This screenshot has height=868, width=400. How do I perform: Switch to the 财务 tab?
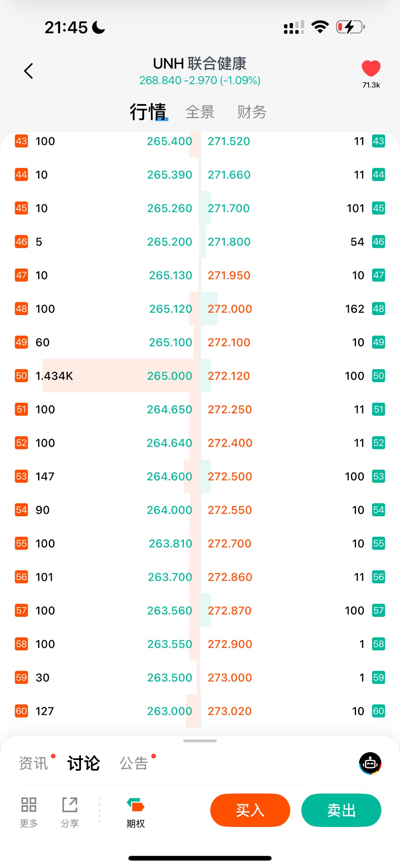pyautogui.click(x=252, y=112)
